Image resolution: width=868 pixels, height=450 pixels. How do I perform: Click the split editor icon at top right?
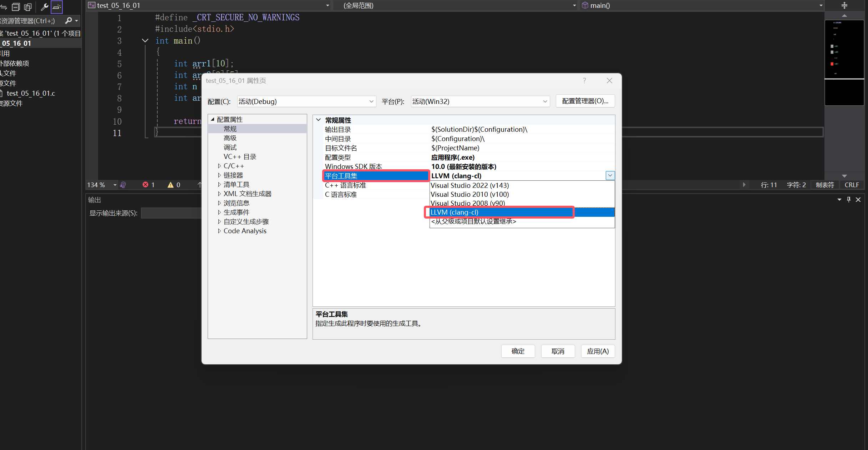(x=844, y=5)
